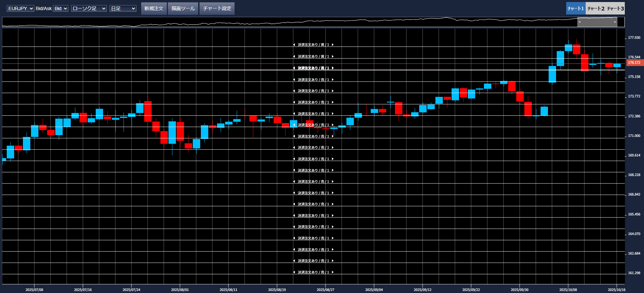Switch to the チャート3 tab
The height and width of the screenshot is (293, 644).
pos(615,8)
